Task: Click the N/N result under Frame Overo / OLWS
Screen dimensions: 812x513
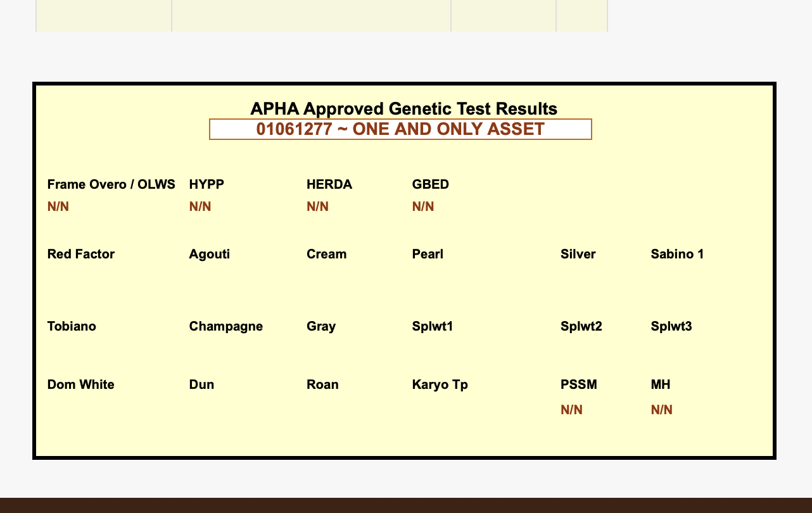Action: coord(58,206)
